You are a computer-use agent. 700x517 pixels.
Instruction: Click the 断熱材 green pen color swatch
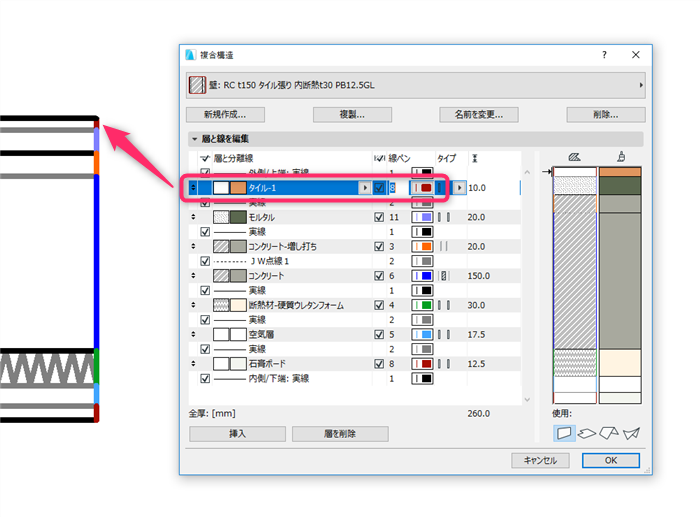point(422,305)
